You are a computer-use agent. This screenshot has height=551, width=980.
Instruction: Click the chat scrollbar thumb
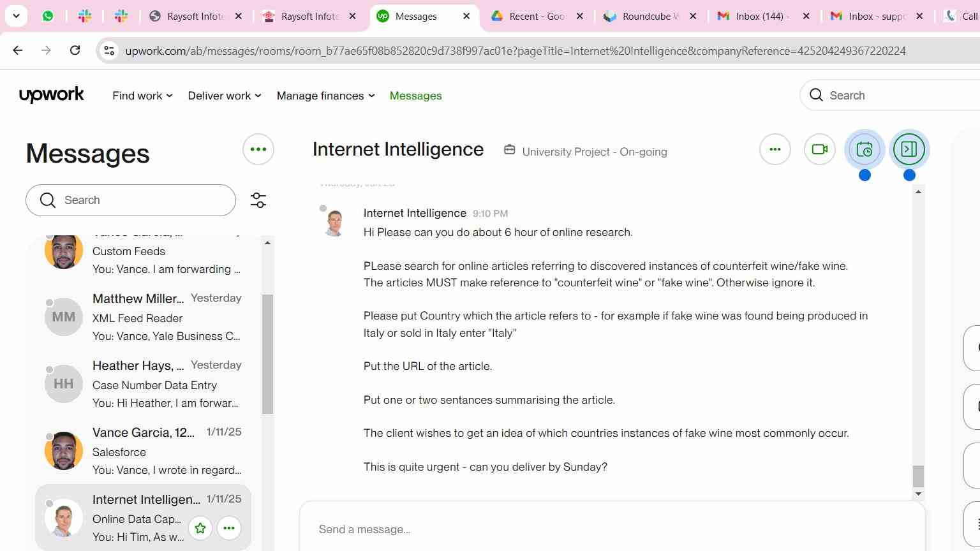[x=918, y=476]
